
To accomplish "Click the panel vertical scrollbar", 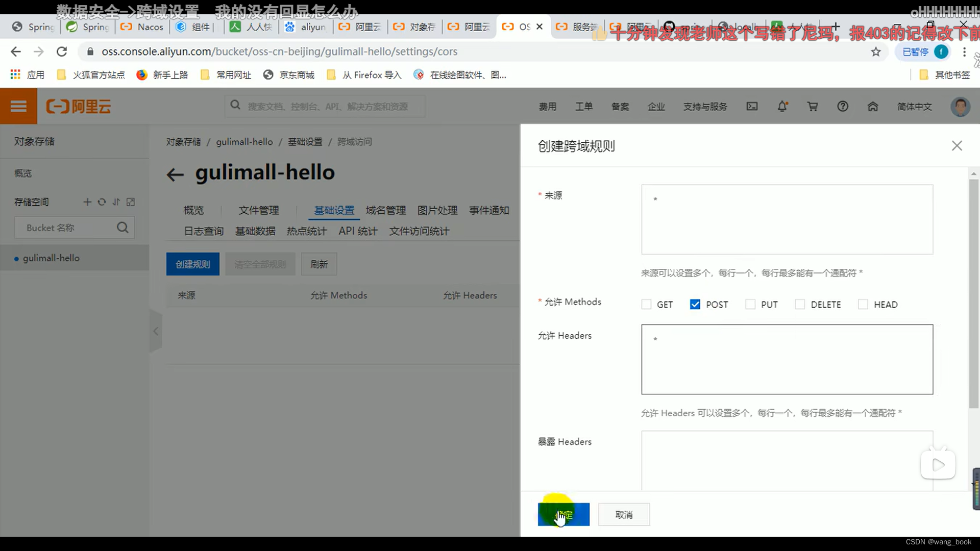I will pos(974,293).
